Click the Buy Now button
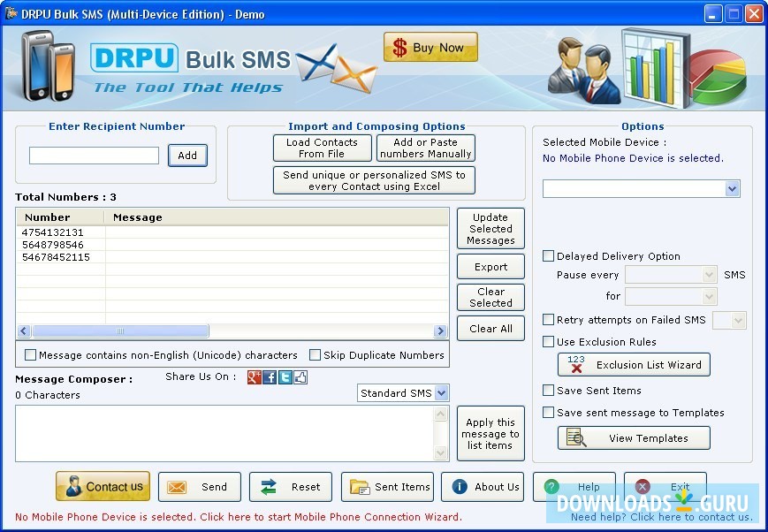768x532 pixels. pyautogui.click(x=430, y=47)
